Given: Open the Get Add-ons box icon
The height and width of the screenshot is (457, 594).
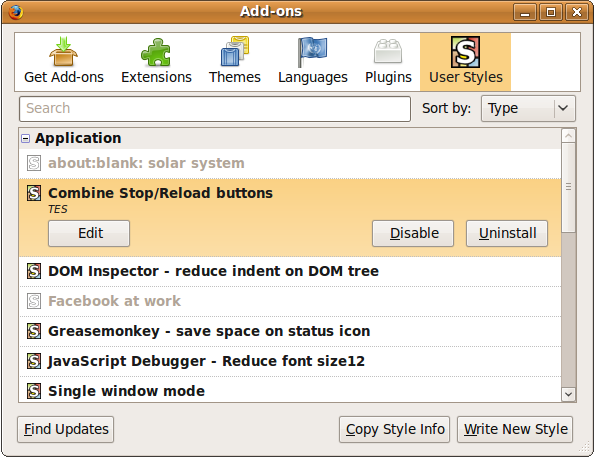Looking at the screenshot, I should click(63, 51).
